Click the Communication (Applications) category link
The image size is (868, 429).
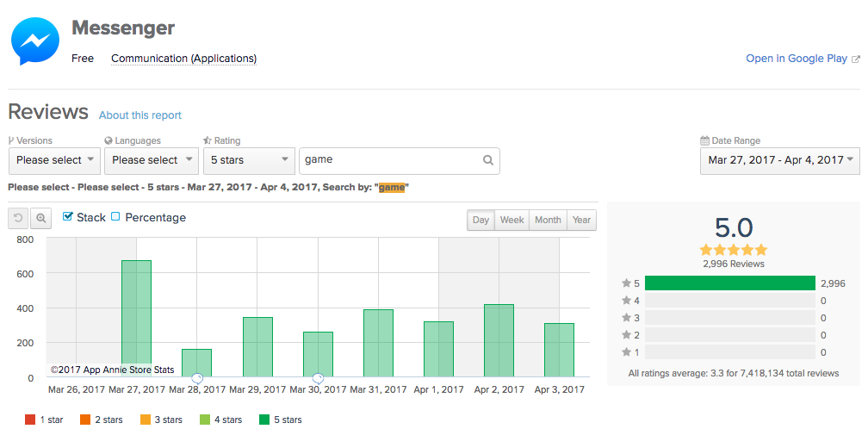click(183, 59)
